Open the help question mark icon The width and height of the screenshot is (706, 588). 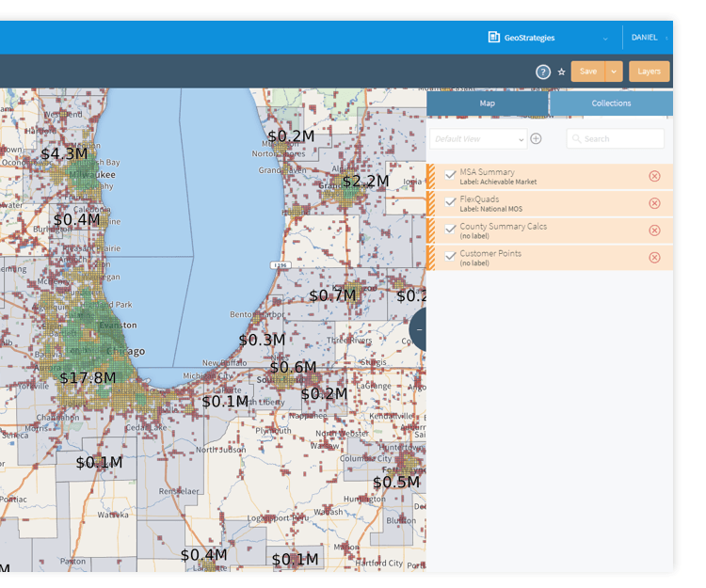click(x=543, y=72)
